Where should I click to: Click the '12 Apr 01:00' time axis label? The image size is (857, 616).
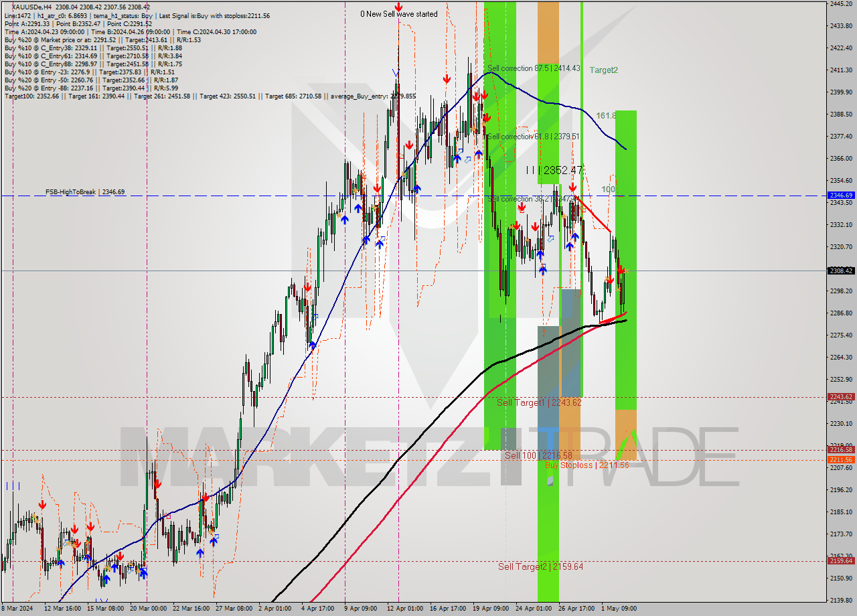point(404,609)
